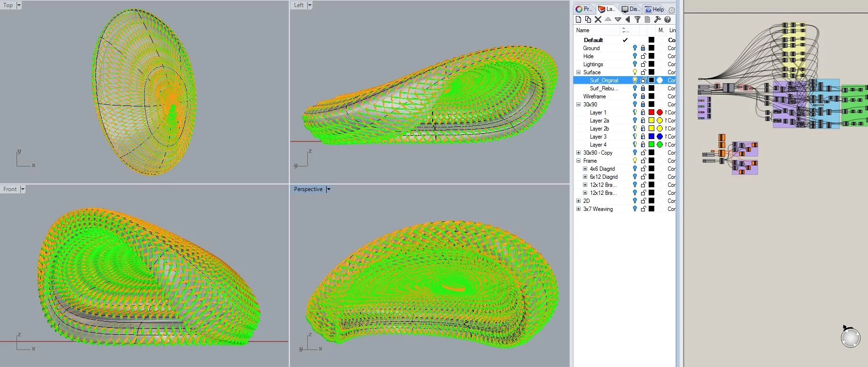This screenshot has height=367, width=868.
Task: Open the layer filter funnel icon
Action: tap(638, 19)
